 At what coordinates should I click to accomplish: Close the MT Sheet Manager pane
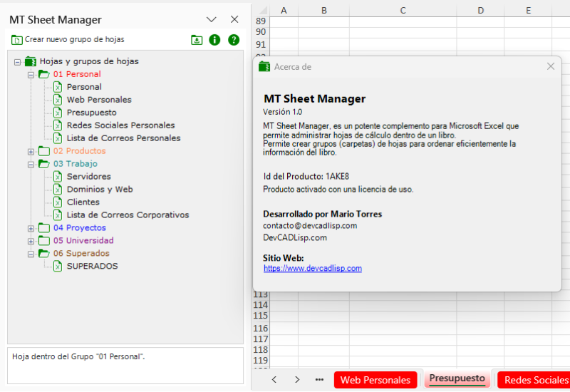234,19
